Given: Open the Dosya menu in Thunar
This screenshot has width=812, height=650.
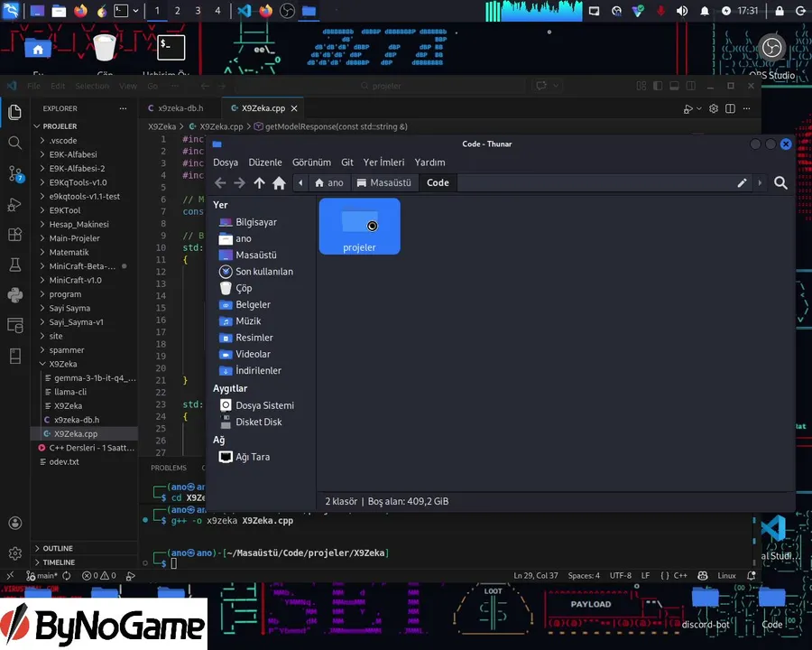Looking at the screenshot, I should (x=226, y=162).
